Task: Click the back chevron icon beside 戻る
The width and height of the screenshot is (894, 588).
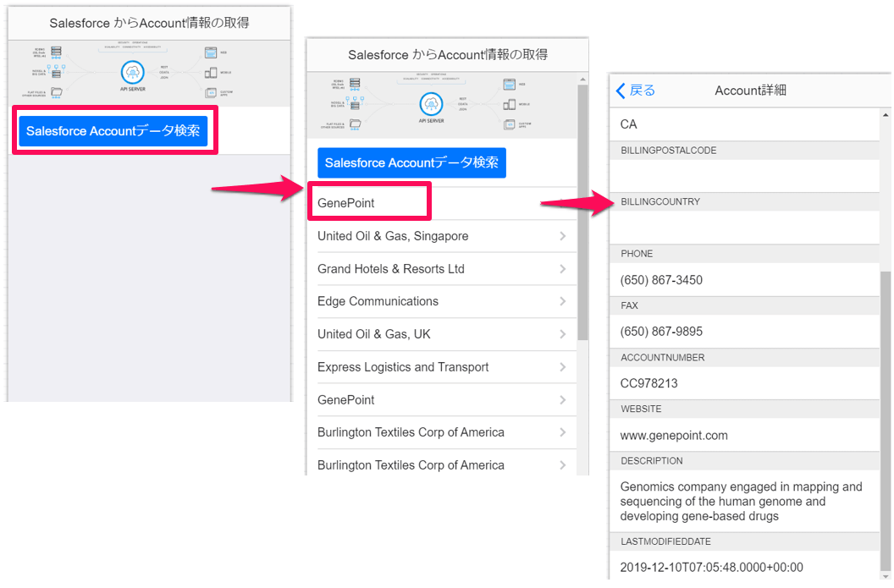Action: point(621,90)
